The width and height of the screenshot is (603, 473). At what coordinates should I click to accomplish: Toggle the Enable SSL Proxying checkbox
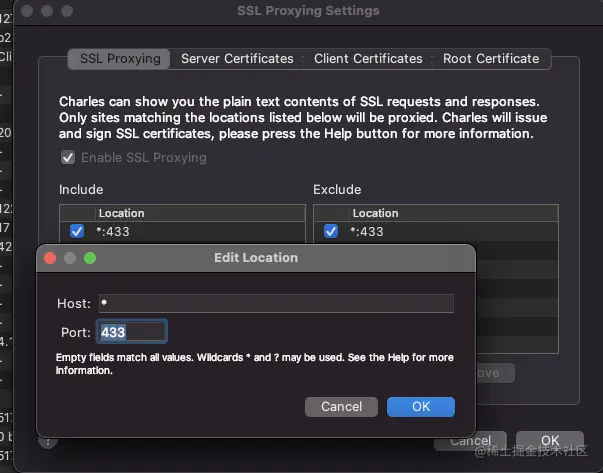pyautogui.click(x=68, y=158)
